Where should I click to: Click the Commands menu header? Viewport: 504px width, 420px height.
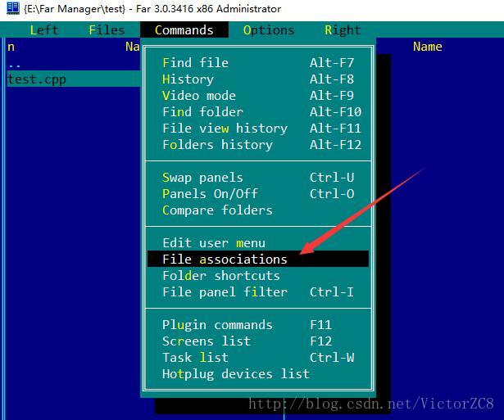point(184,29)
